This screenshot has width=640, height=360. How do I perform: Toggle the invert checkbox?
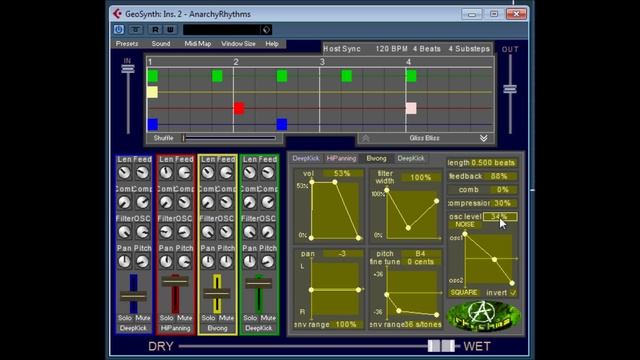point(513,293)
